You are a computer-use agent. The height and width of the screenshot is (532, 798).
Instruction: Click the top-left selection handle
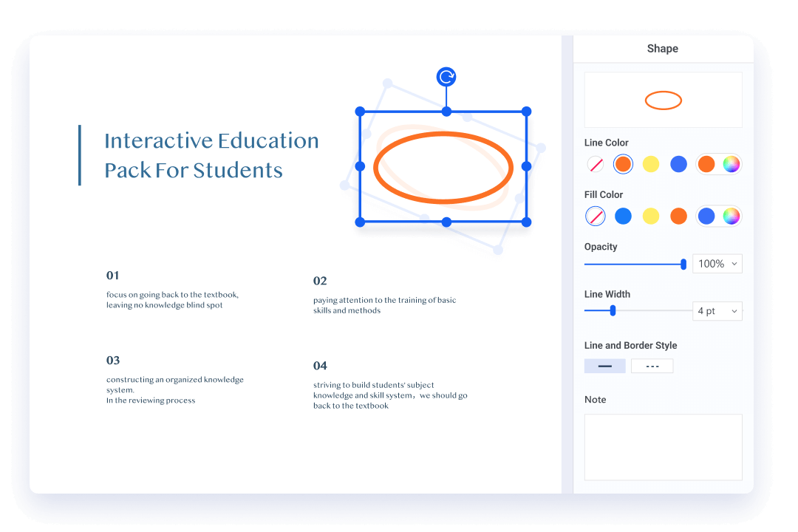coord(360,112)
